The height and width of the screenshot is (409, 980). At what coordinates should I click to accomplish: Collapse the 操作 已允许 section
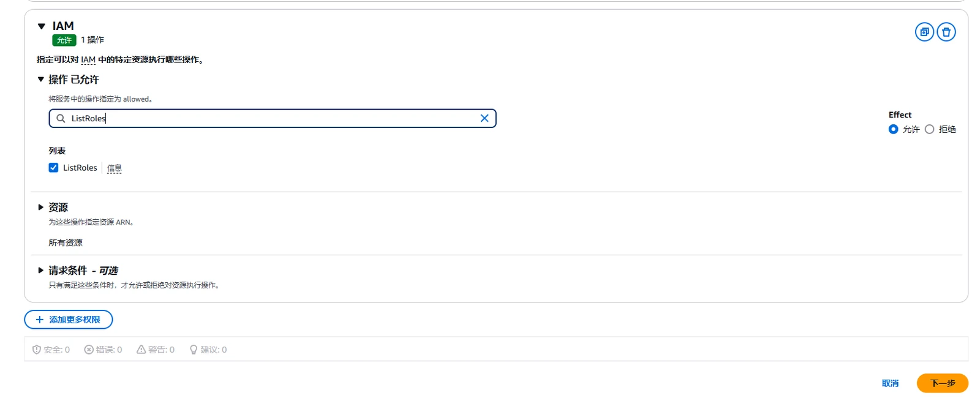41,80
